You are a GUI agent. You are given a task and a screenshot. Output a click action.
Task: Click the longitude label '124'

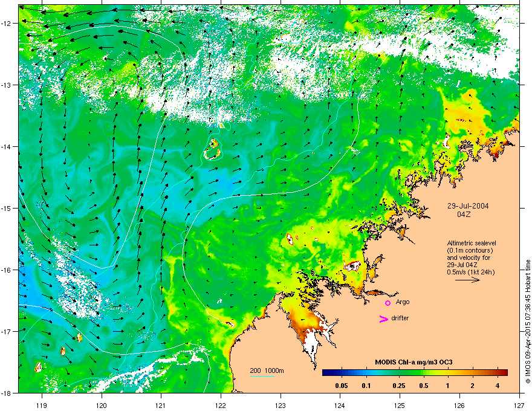click(340, 406)
